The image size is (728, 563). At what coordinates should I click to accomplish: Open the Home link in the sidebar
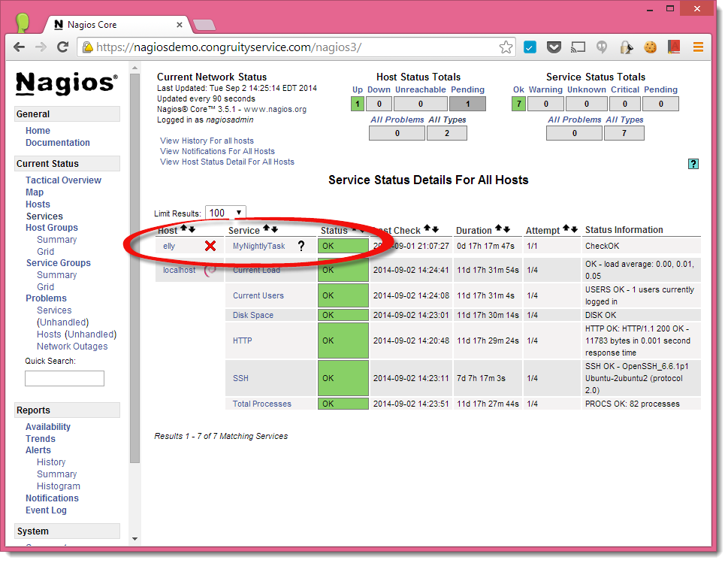click(x=38, y=131)
